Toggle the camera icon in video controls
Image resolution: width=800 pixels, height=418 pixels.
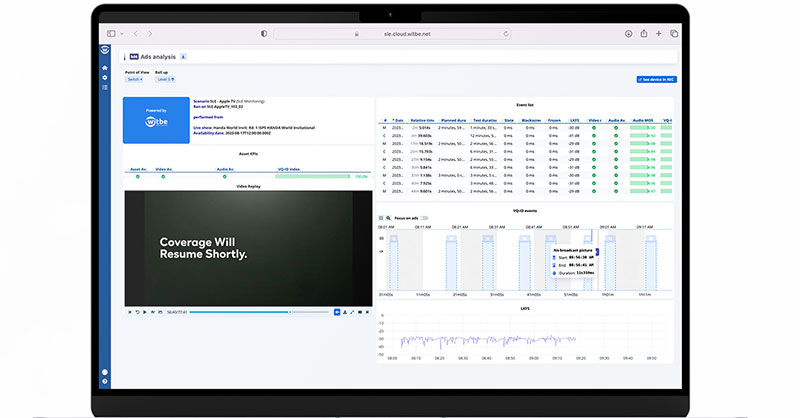(x=360, y=312)
